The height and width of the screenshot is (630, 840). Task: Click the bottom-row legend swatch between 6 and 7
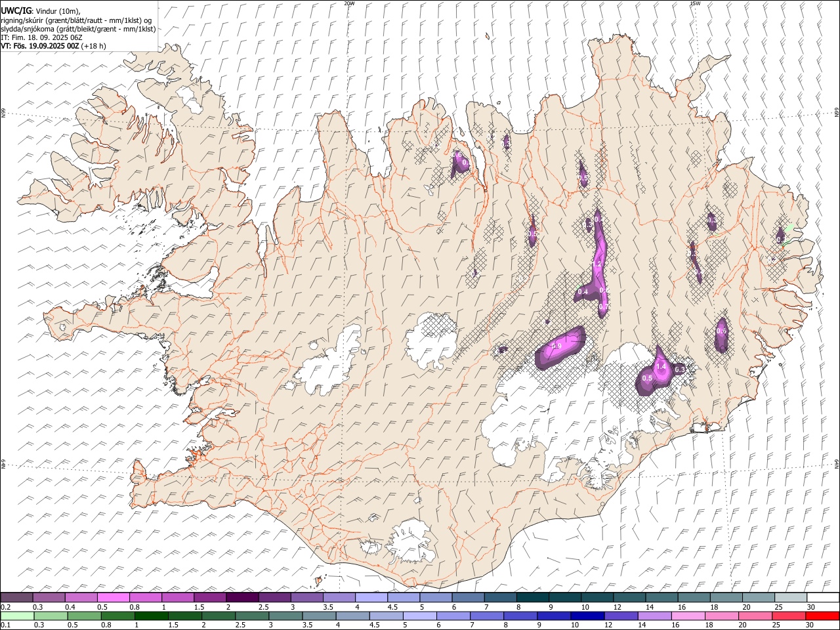click(x=453, y=616)
